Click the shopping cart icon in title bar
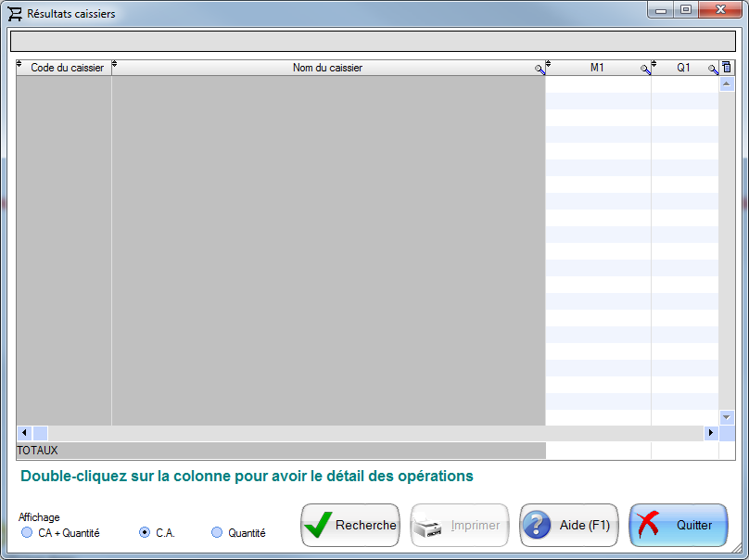 coord(15,14)
